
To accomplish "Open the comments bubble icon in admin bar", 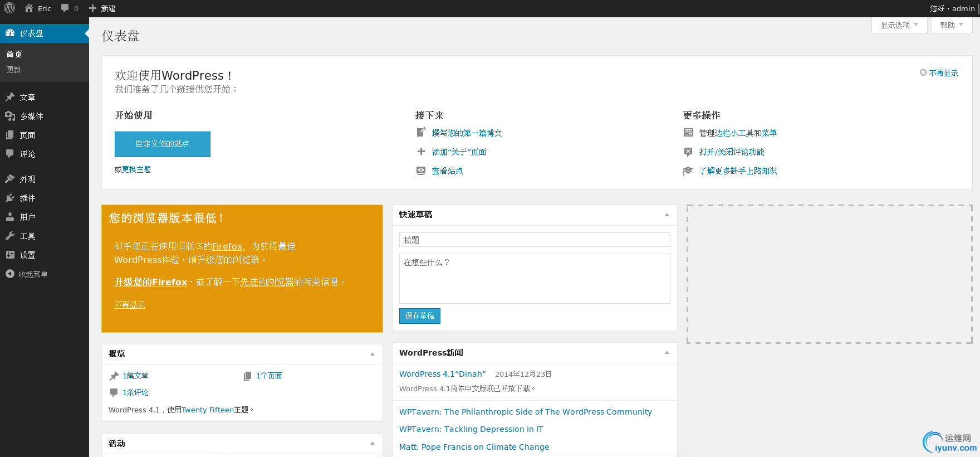I will pos(65,8).
